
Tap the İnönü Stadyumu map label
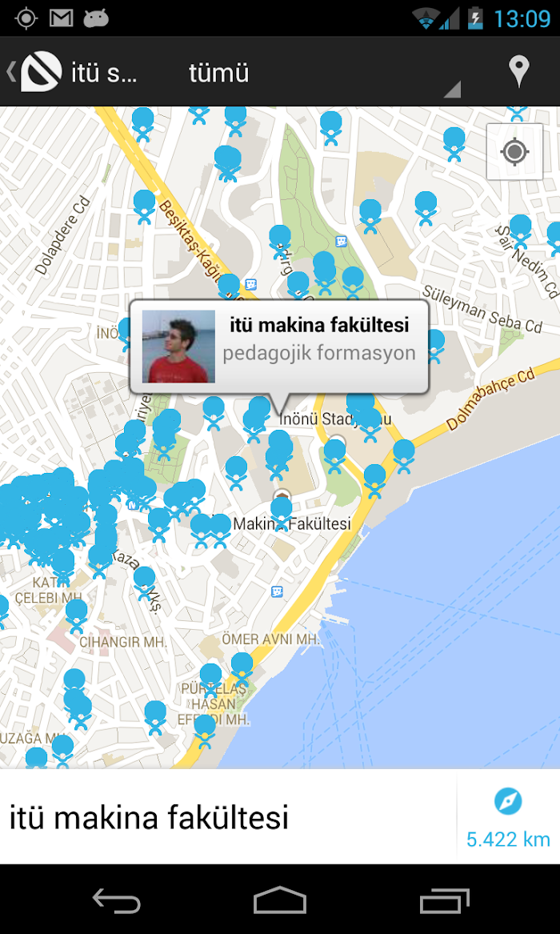tap(335, 419)
